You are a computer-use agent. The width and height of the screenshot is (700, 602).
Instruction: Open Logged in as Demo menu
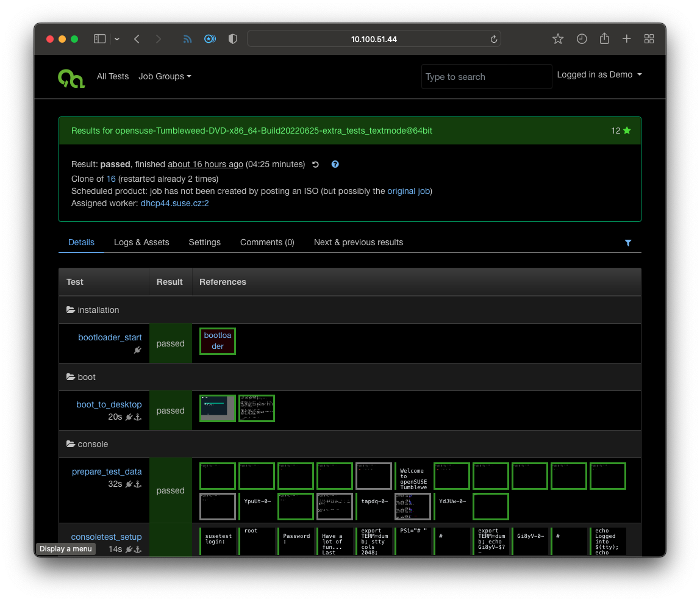click(x=599, y=74)
